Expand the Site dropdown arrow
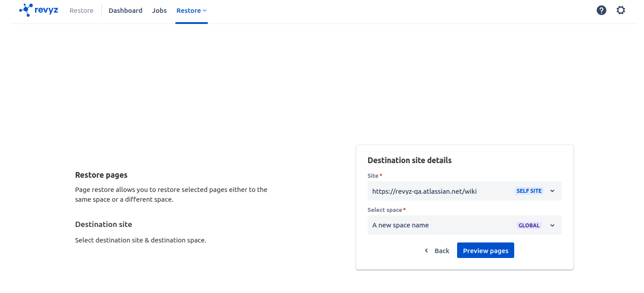This screenshot has width=644, height=293. pos(552,191)
